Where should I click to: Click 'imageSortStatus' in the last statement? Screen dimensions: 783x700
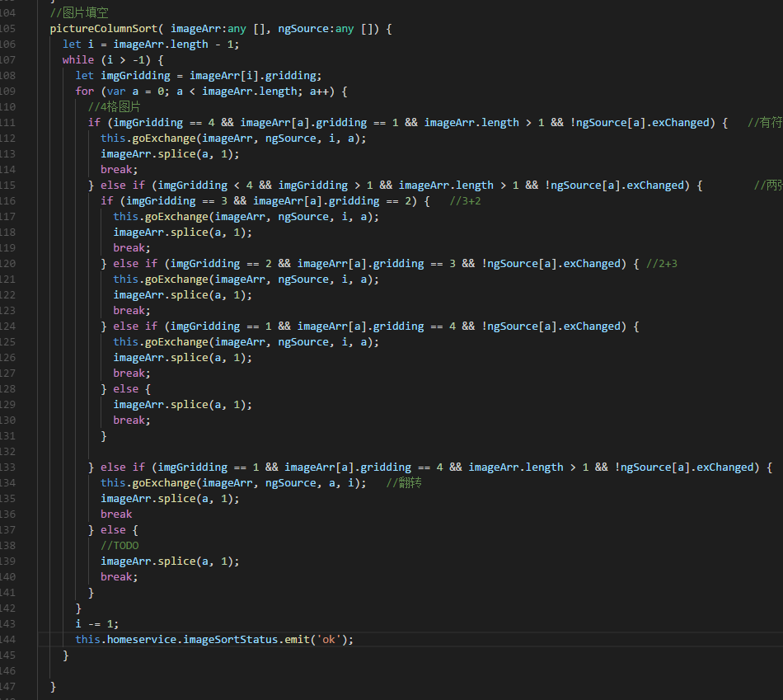tap(230, 640)
